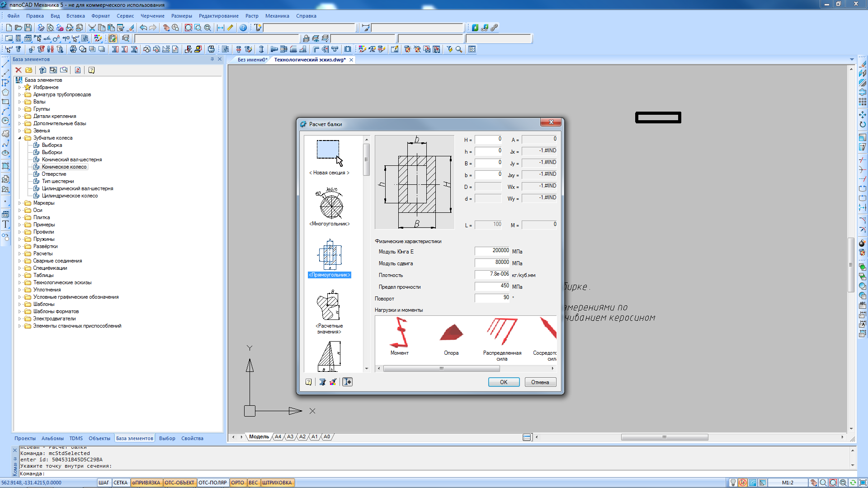Toggle ШТРИХОВКА hatch display
Viewport: 868px width, 488px height.
point(277,483)
